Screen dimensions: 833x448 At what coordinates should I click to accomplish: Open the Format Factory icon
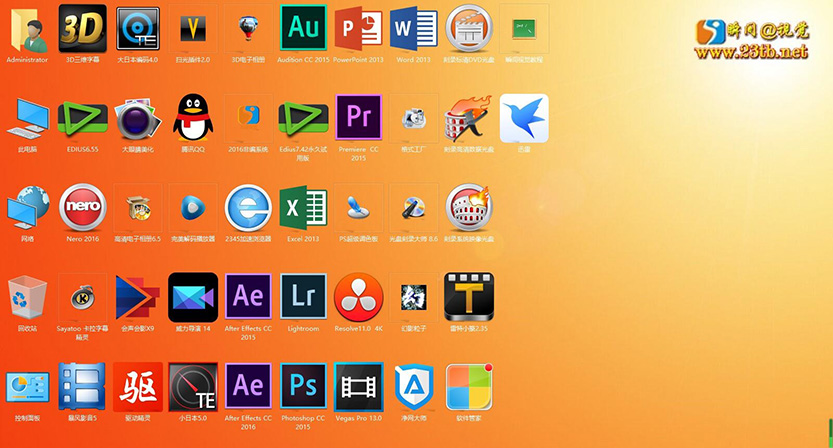point(414,118)
